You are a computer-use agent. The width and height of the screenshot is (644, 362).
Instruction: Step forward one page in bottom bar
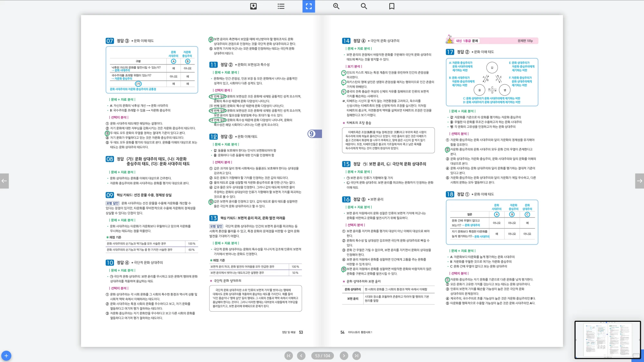click(344, 356)
